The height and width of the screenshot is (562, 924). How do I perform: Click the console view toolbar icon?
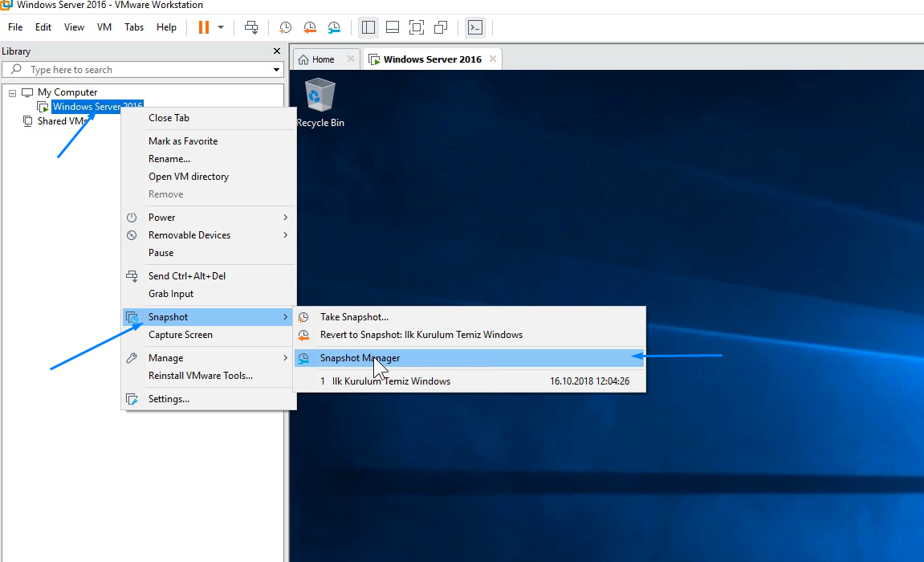475,27
